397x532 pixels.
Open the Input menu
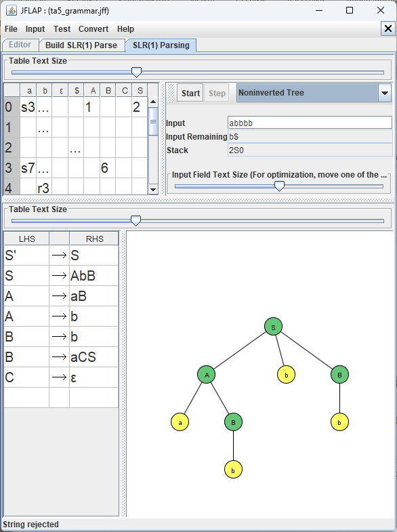(35, 29)
